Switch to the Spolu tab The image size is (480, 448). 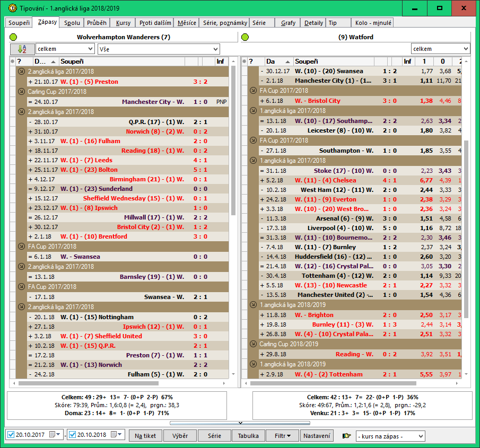tap(72, 23)
